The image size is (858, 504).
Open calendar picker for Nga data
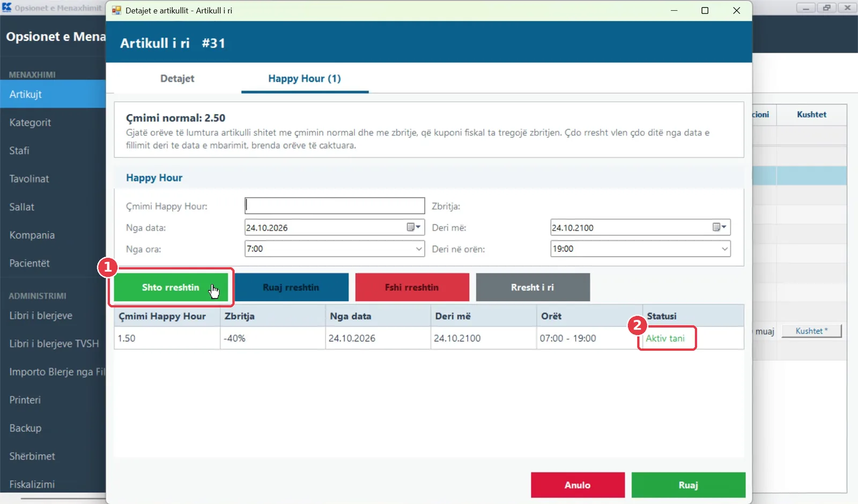point(413,227)
